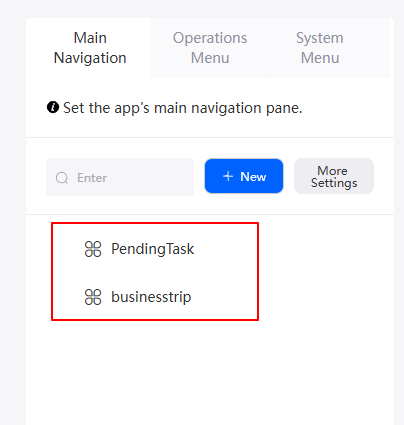Click the word Navigation in the active tab
Image resolution: width=404 pixels, height=425 pixels.
90,58
